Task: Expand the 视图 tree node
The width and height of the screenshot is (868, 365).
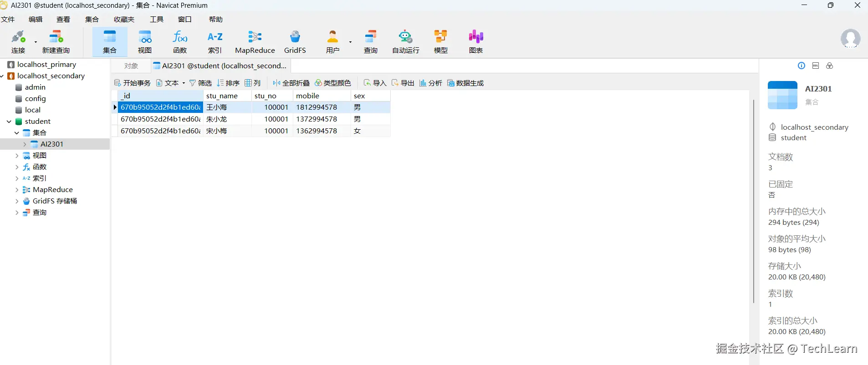Action: point(17,156)
